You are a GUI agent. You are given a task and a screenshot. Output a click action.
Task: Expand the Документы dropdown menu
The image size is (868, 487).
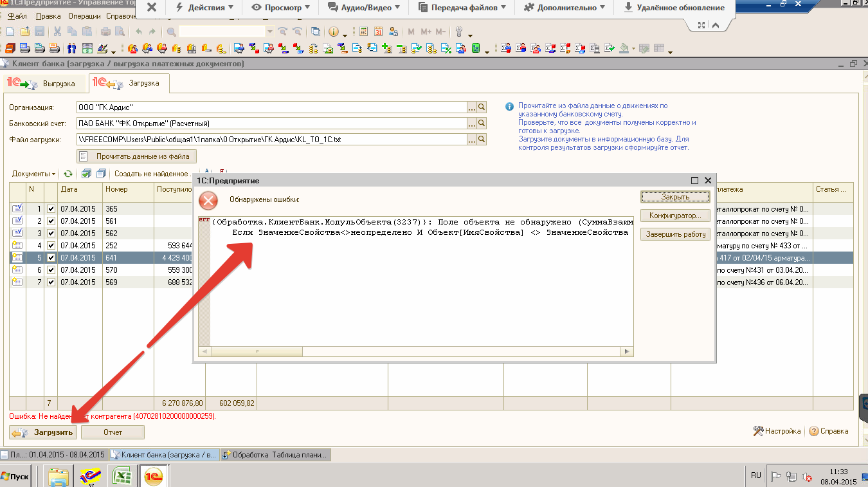33,174
